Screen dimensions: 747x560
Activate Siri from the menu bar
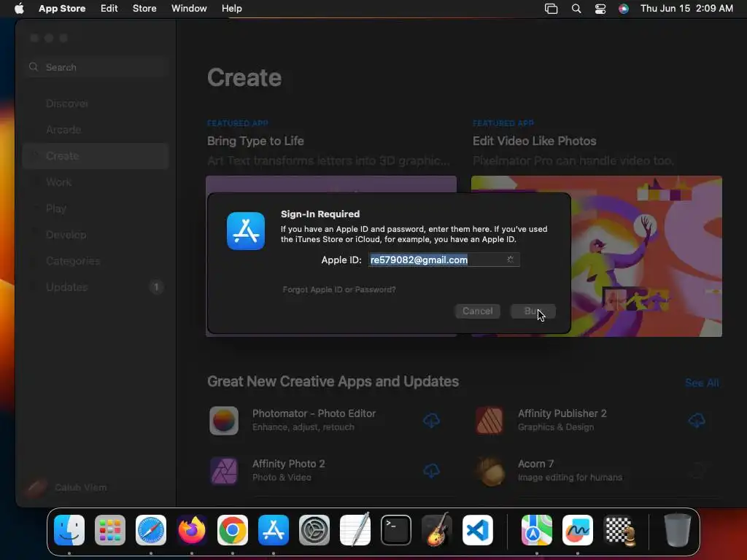coord(624,9)
